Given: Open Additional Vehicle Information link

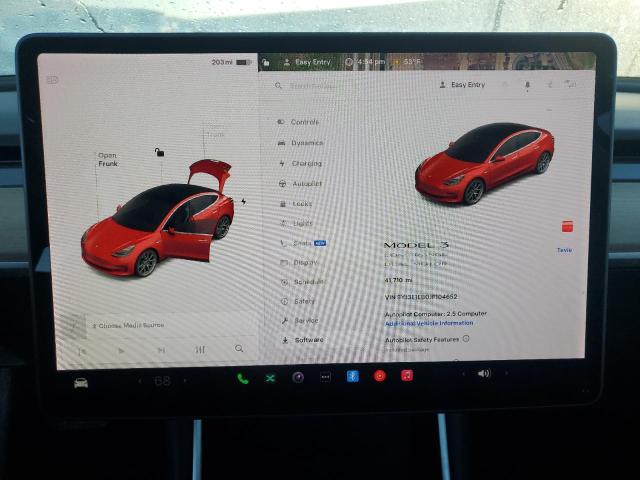Looking at the screenshot, I should (429, 323).
